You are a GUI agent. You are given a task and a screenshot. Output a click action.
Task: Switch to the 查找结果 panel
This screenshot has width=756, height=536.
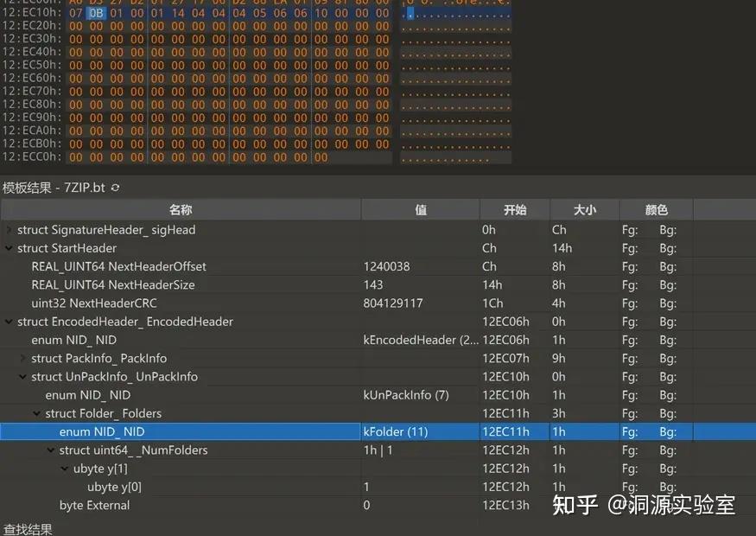point(28,530)
